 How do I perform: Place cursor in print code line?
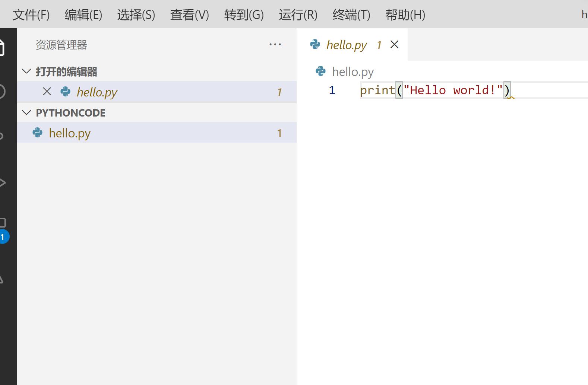click(434, 90)
